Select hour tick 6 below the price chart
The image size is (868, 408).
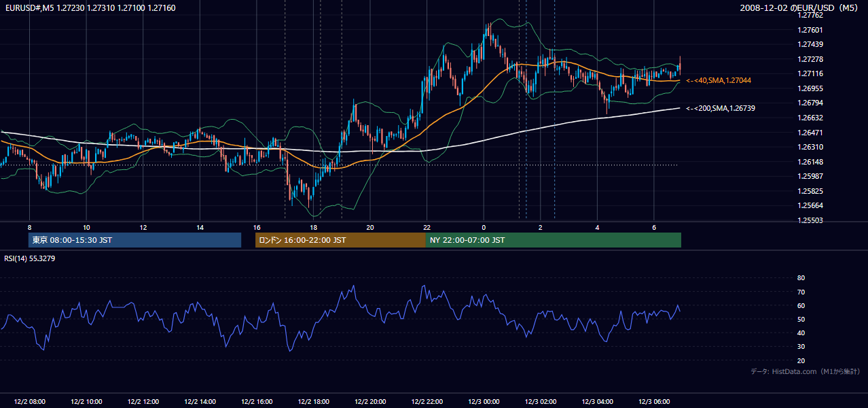653,227
